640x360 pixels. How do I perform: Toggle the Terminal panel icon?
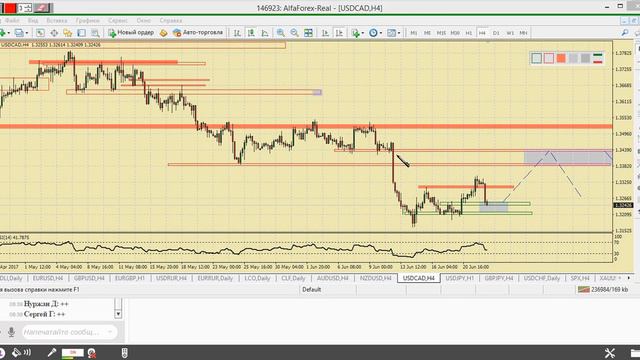click(82, 33)
